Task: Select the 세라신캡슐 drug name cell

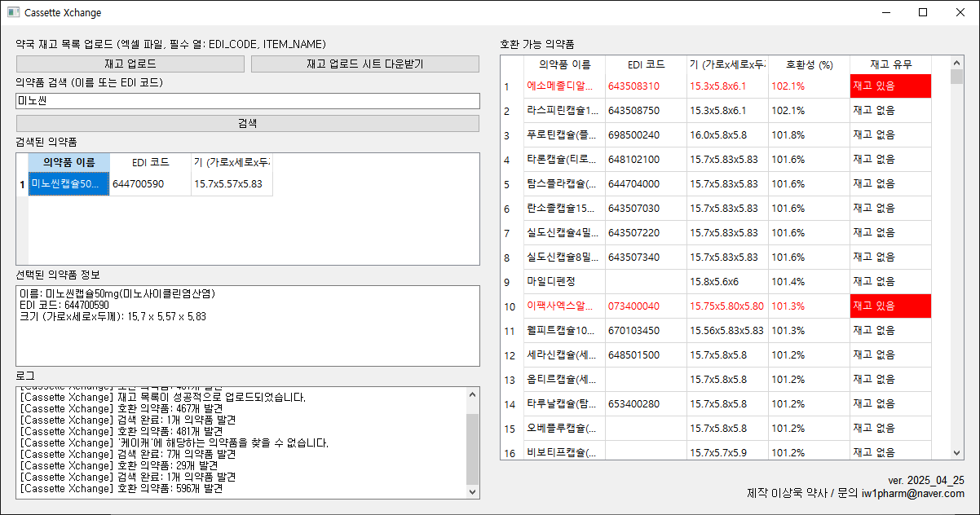Action: pyautogui.click(x=564, y=355)
